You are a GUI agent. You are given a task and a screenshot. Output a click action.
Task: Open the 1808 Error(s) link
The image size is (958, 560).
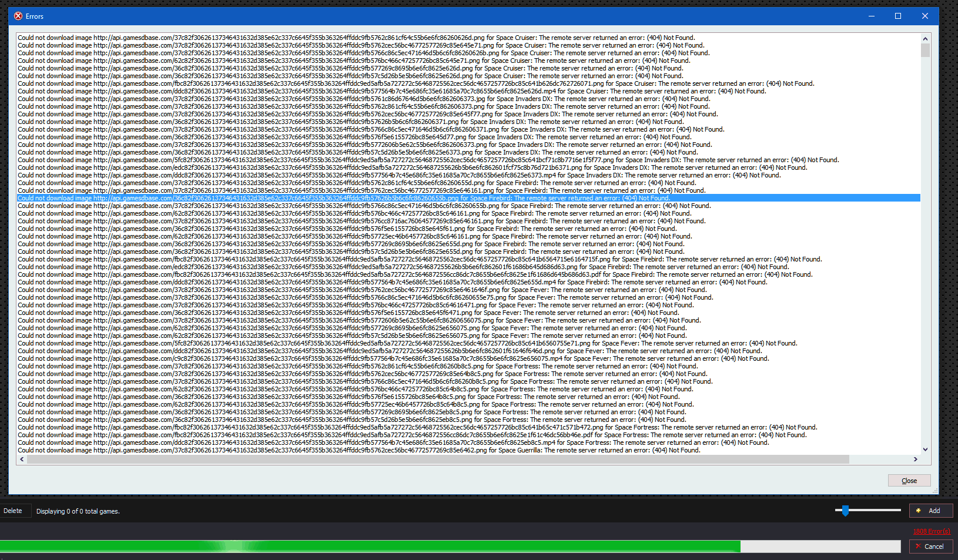[x=931, y=530]
